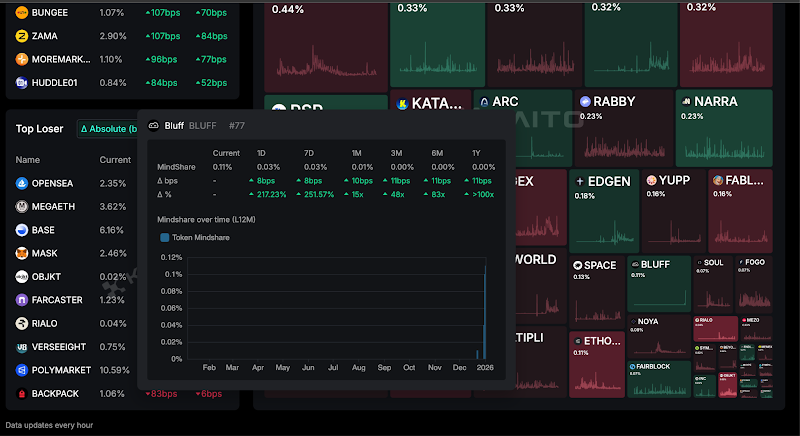Click the MEGAETH logo icon
Screen dimensions: 800x436
[21, 207]
